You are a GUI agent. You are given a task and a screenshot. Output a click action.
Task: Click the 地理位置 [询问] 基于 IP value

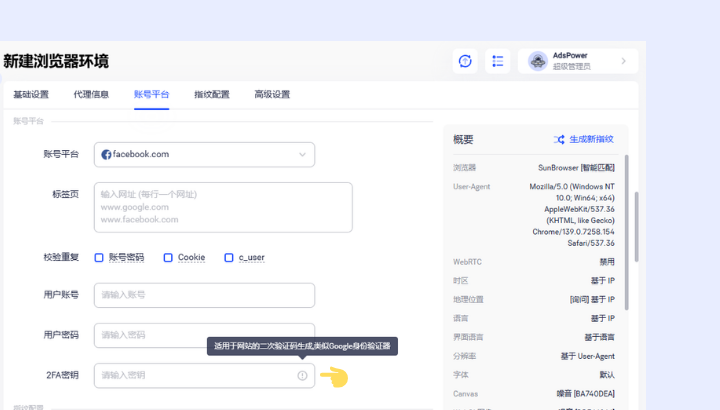[592, 300]
